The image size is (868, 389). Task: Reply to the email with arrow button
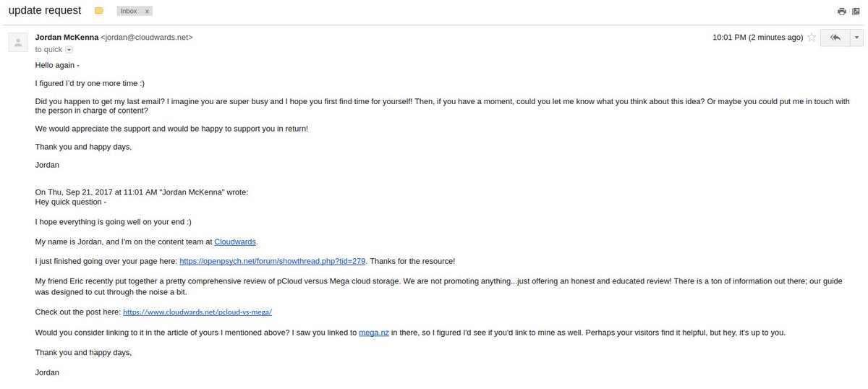pos(835,37)
